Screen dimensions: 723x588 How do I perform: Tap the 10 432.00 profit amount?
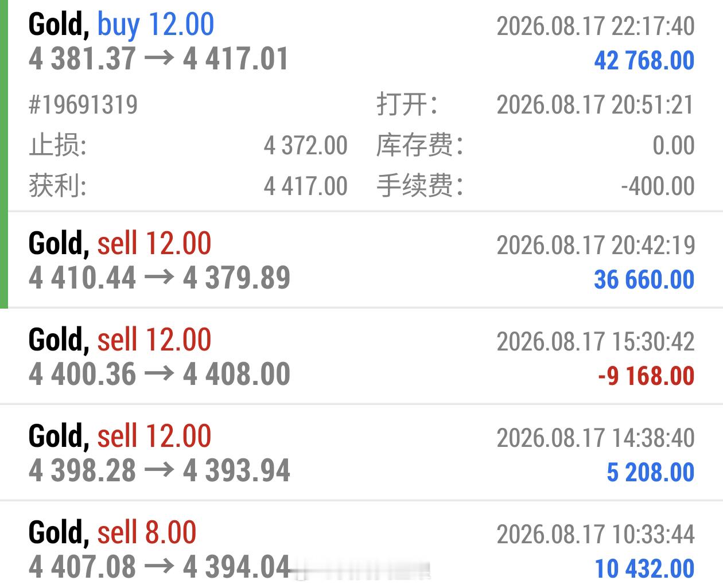coord(644,568)
